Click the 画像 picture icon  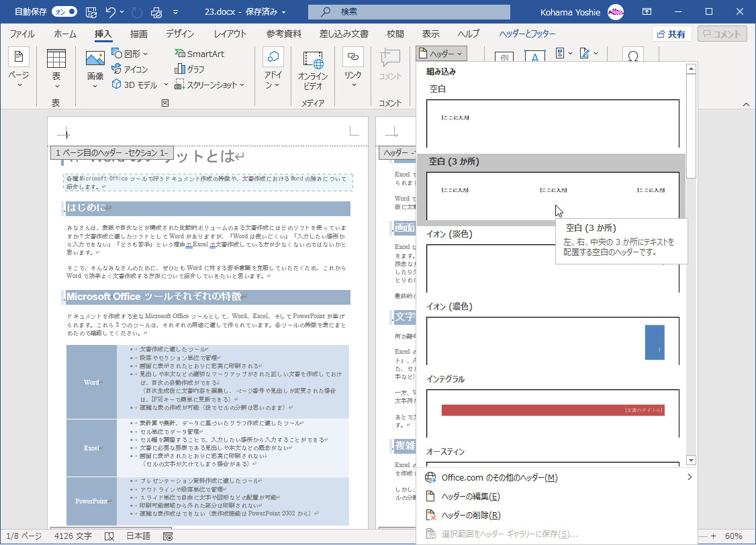(95, 60)
